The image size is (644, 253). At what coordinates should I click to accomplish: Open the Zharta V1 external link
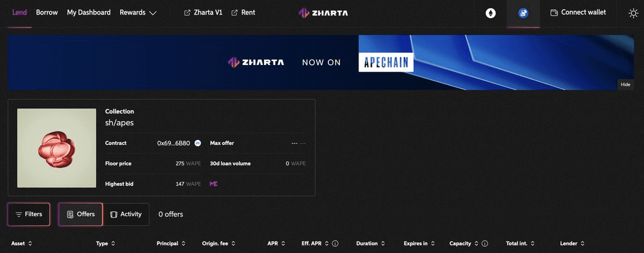(203, 12)
